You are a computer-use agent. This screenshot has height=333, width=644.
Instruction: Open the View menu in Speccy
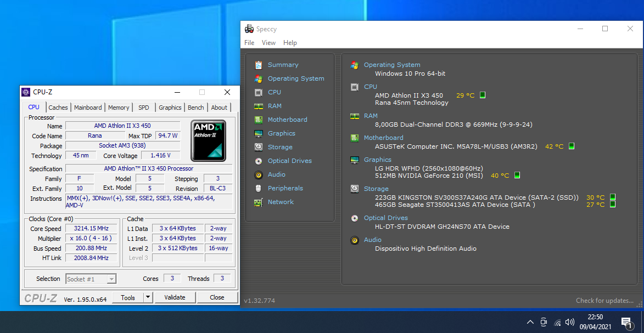(268, 43)
